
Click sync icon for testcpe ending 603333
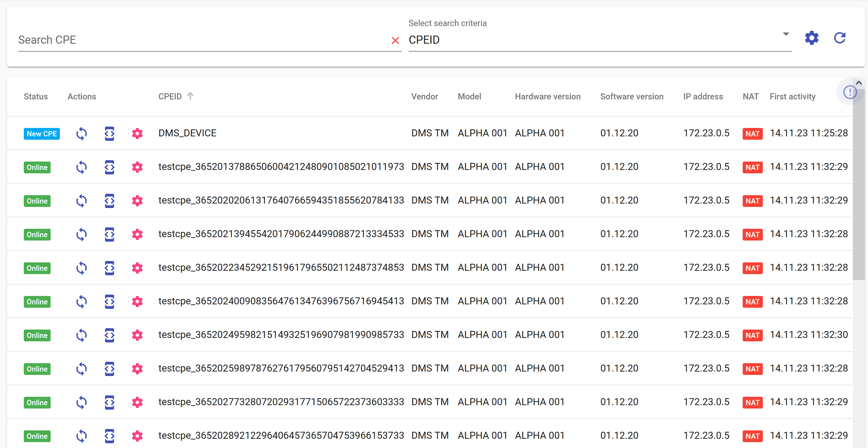point(82,402)
